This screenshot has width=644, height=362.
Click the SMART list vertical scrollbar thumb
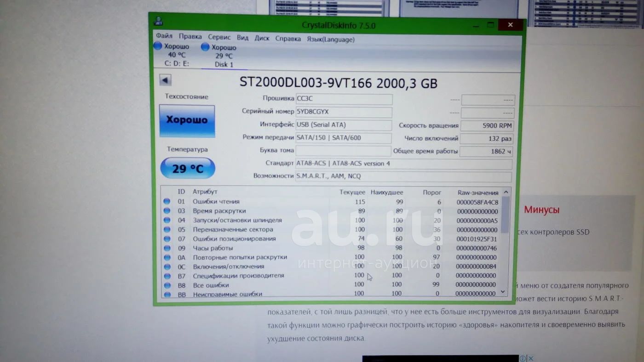(x=505, y=215)
